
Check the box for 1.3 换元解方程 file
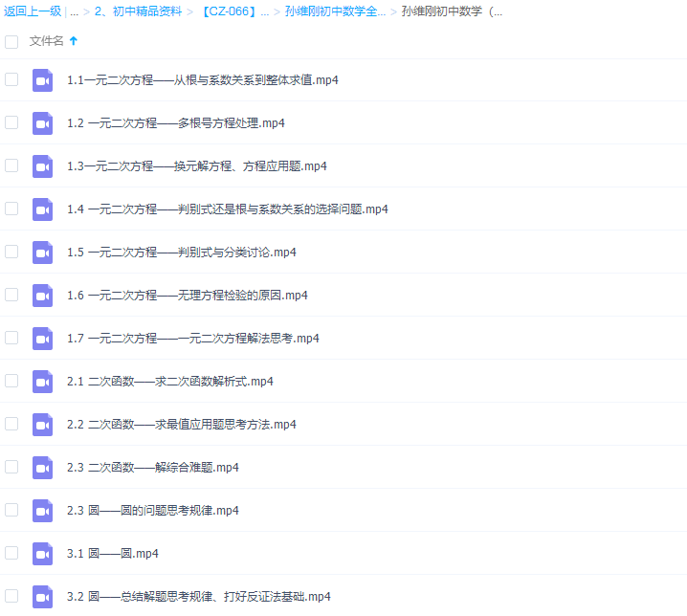pyautogui.click(x=11, y=165)
